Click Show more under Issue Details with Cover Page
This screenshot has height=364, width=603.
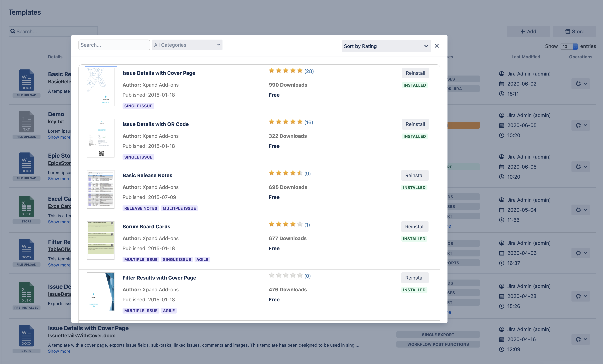[59, 351]
